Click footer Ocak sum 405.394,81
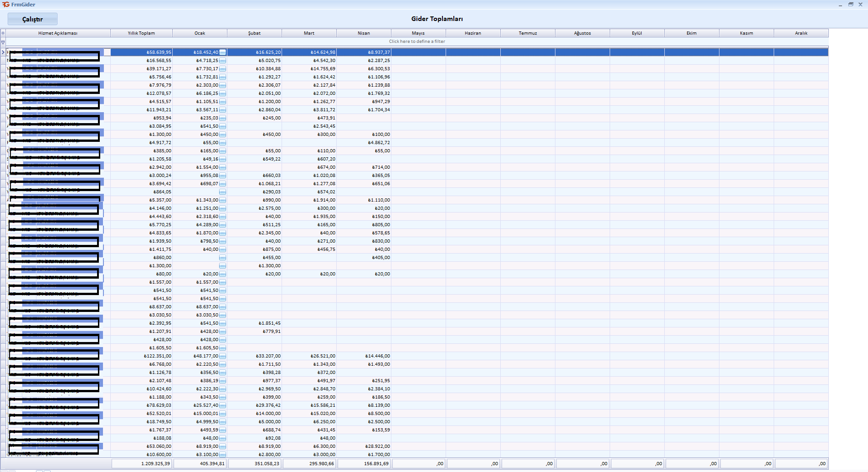 click(200, 463)
